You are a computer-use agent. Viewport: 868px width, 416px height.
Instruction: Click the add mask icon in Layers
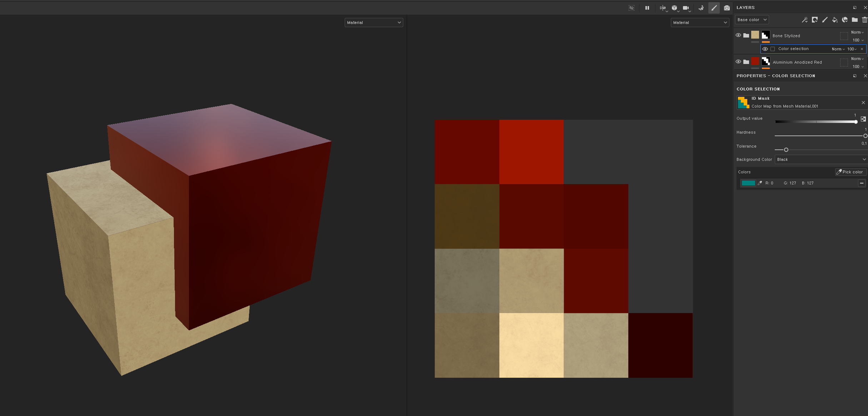click(x=814, y=20)
